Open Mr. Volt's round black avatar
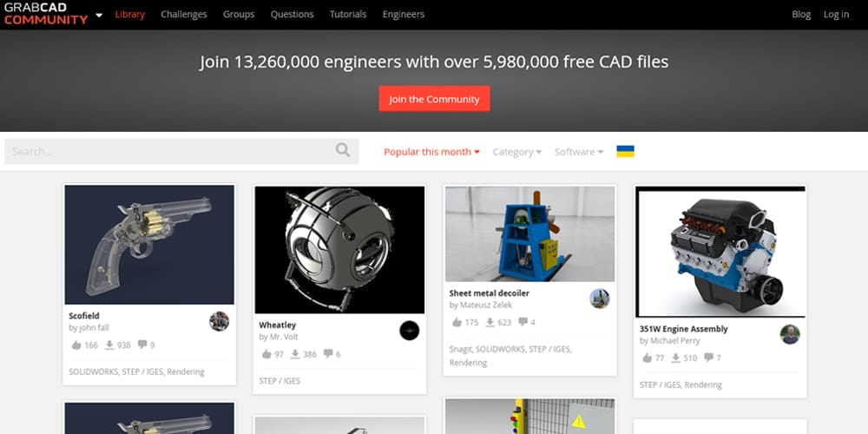 tap(409, 331)
